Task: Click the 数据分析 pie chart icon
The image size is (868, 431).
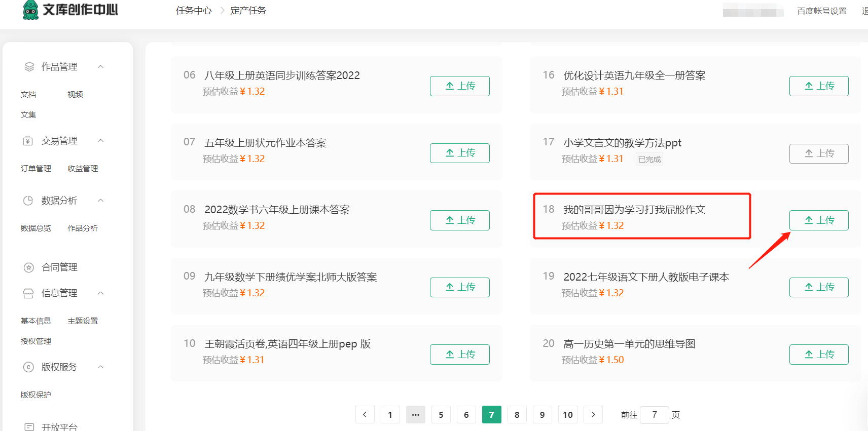Action: point(28,201)
